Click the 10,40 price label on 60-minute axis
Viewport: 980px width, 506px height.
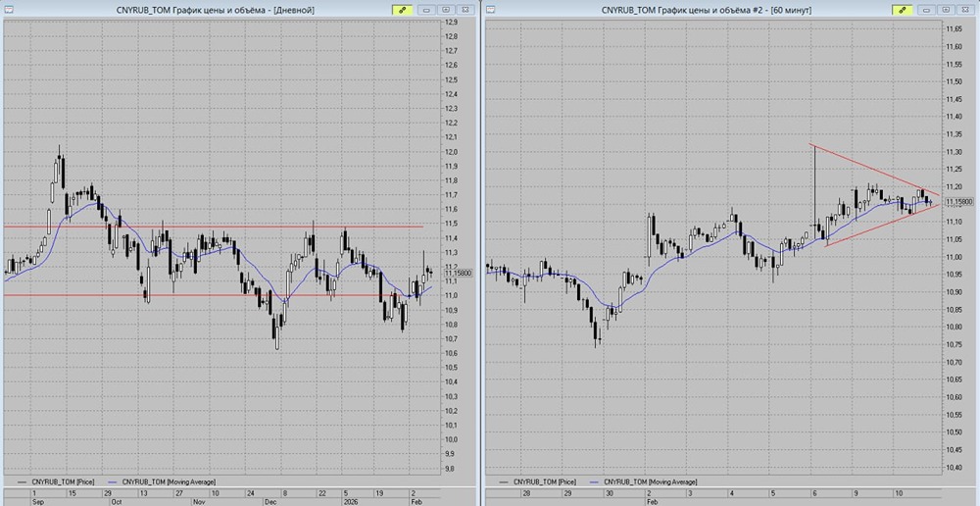click(x=954, y=467)
